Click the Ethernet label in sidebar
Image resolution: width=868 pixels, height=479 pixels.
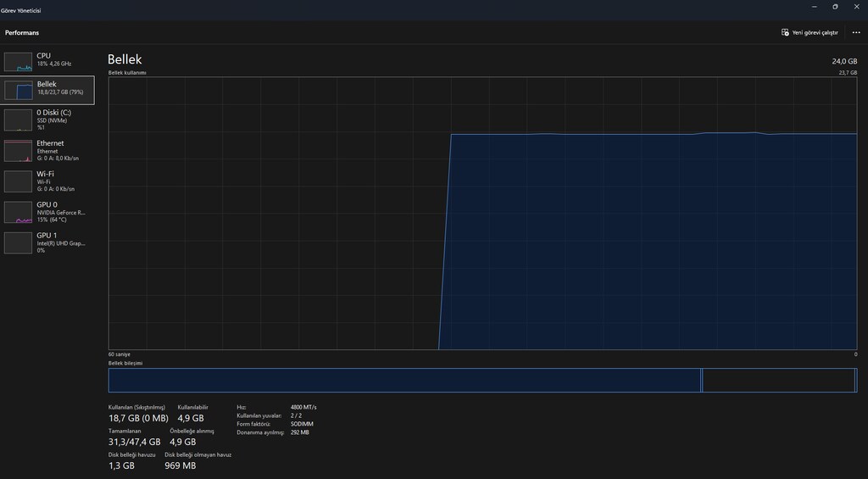click(x=50, y=143)
